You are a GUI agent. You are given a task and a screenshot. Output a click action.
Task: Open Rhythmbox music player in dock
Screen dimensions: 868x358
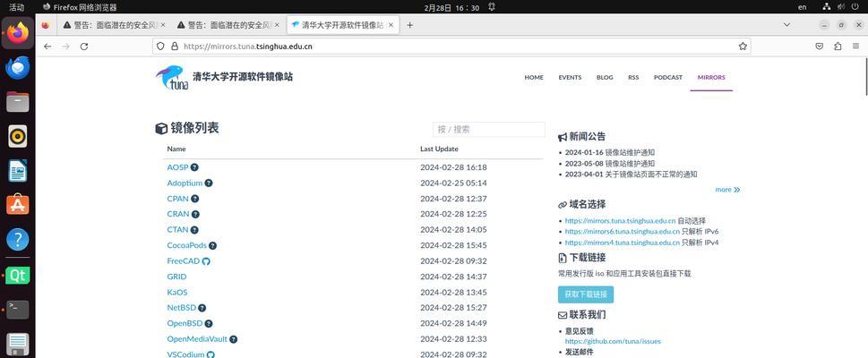click(x=18, y=136)
